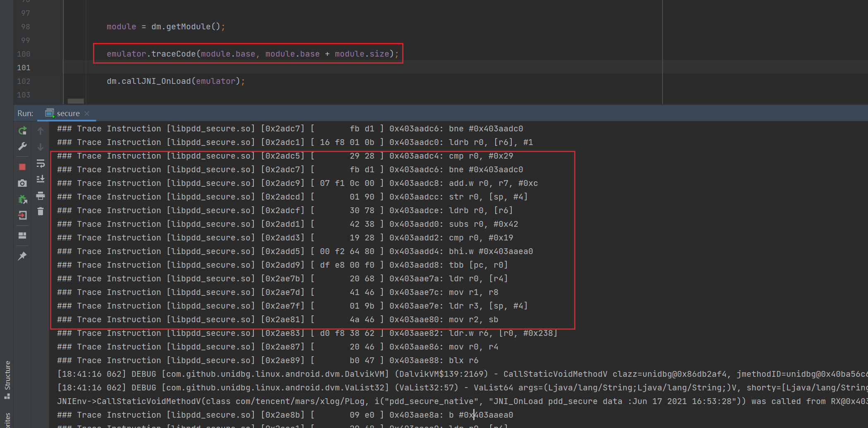The height and width of the screenshot is (428, 868).
Task: Pin the Run tab
Action: [x=22, y=256]
